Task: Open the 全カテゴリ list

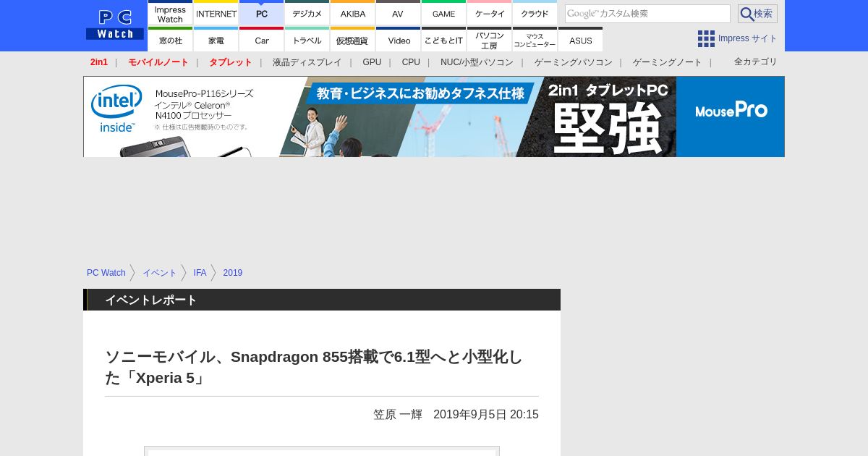Action: (756, 62)
